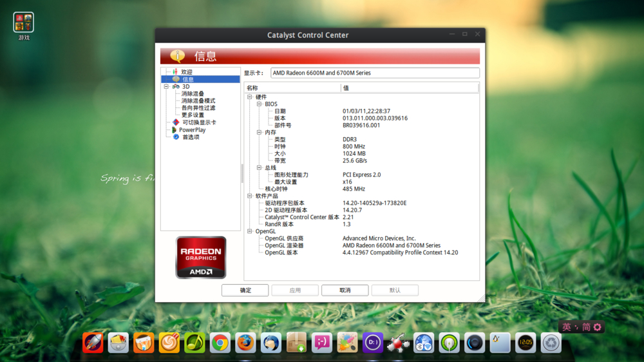The height and width of the screenshot is (362, 644).
Task: Select the 时钟 800 MHz row
Action: pos(361,147)
